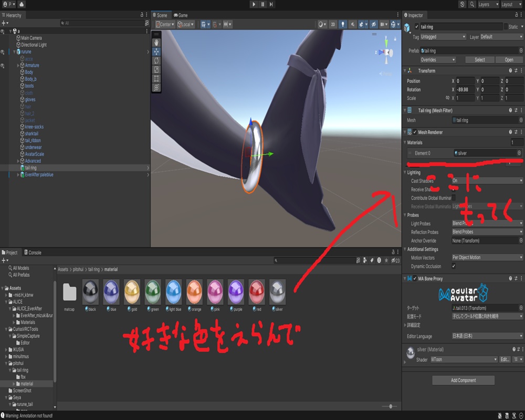
Task: Click the cloud services icon
Action: pyautogui.click(x=22, y=4)
